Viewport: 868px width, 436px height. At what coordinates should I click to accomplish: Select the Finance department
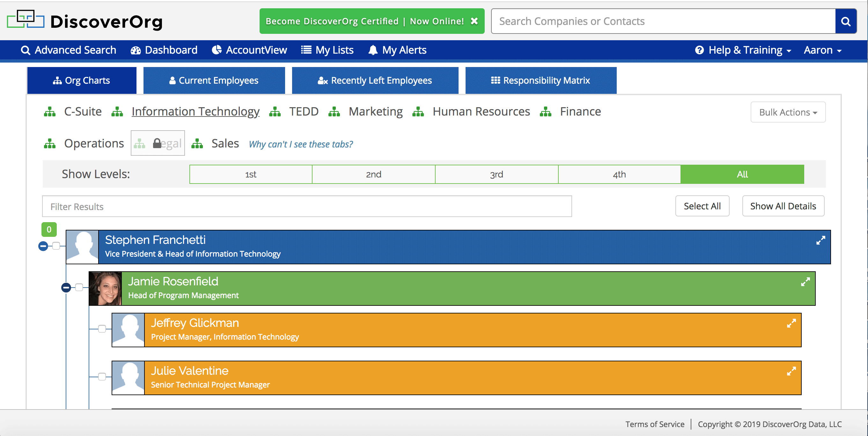pos(580,112)
